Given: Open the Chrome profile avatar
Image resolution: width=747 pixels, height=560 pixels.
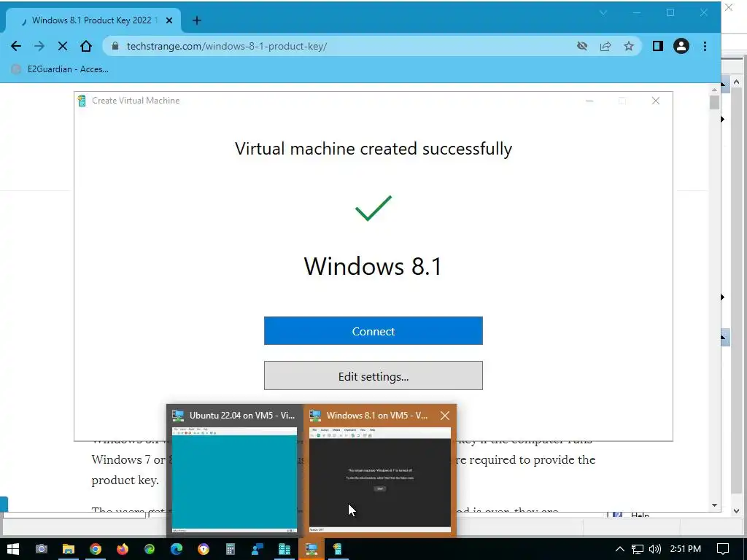Looking at the screenshot, I should [x=681, y=46].
